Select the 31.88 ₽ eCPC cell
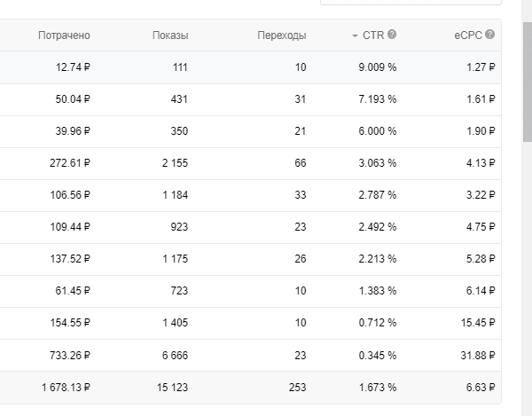 pos(475,355)
